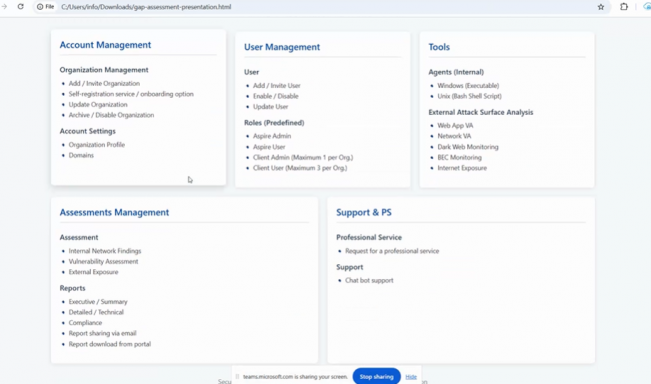Select Client Admin (Maximum 1 per Org.)
Viewport: 651px width, 384px height.
pyautogui.click(x=303, y=158)
